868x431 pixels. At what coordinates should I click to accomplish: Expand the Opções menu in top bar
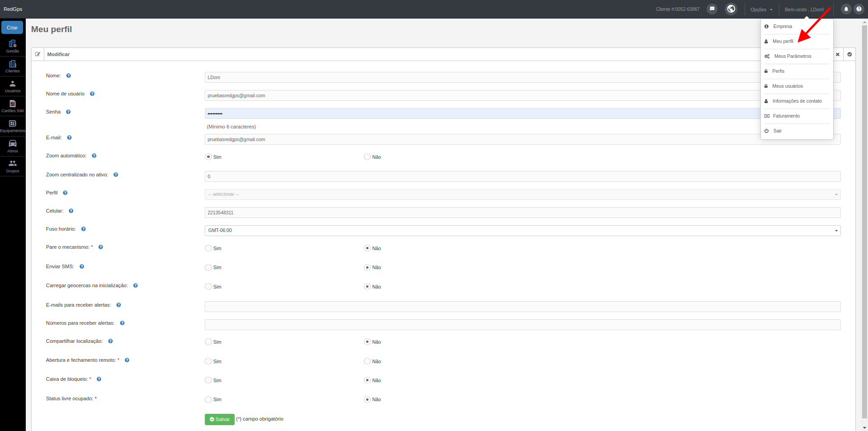point(761,9)
